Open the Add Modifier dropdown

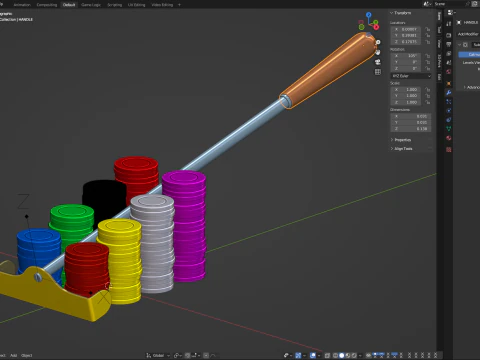pyautogui.click(x=469, y=34)
